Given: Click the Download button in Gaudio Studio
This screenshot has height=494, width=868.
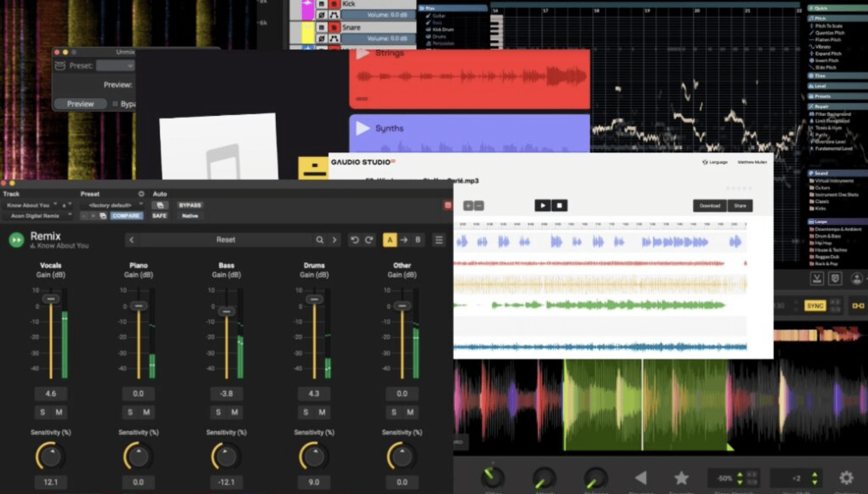Looking at the screenshot, I should (x=710, y=206).
